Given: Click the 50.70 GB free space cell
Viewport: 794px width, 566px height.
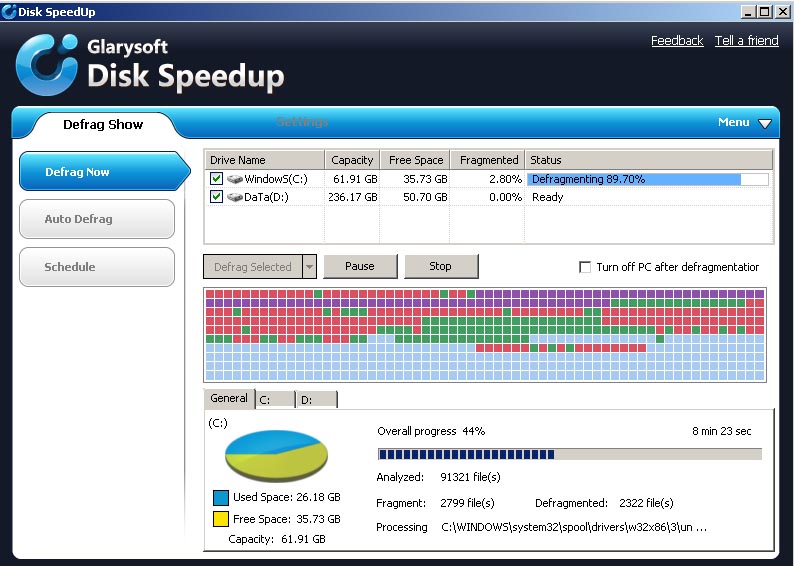Looking at the screenshot, I should click(x=425, y=197).
